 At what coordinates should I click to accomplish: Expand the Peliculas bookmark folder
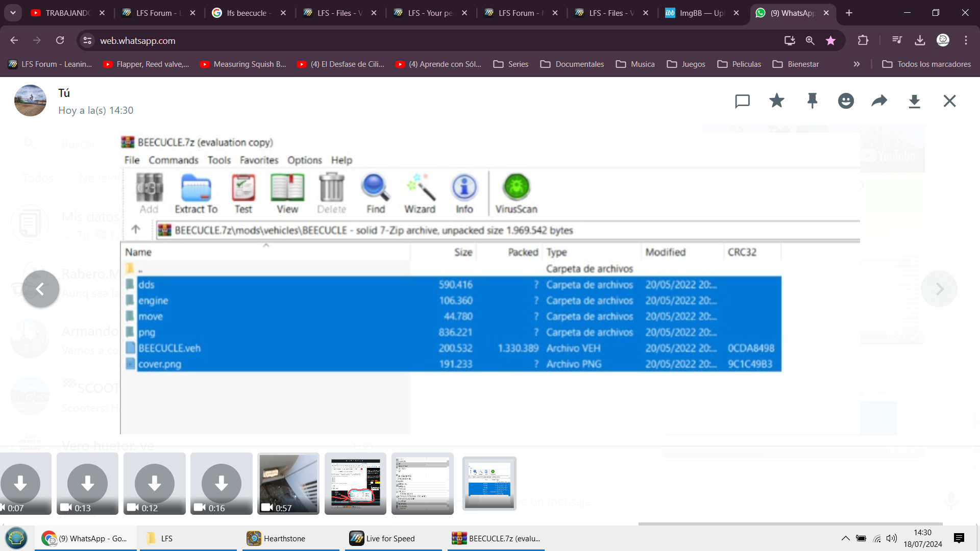pyautogui.click(x=739, y=64)
